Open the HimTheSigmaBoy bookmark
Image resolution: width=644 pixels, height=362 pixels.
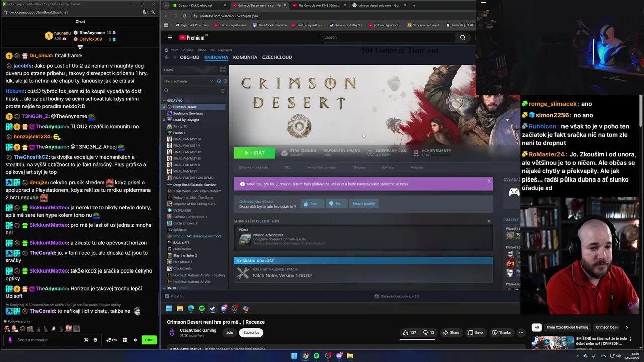[307, 25]
